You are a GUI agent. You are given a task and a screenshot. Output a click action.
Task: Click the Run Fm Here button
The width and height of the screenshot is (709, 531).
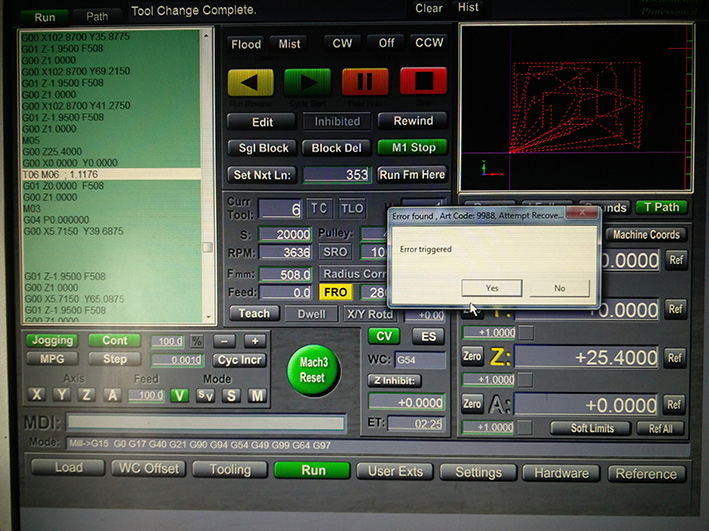tap(411, 175)
